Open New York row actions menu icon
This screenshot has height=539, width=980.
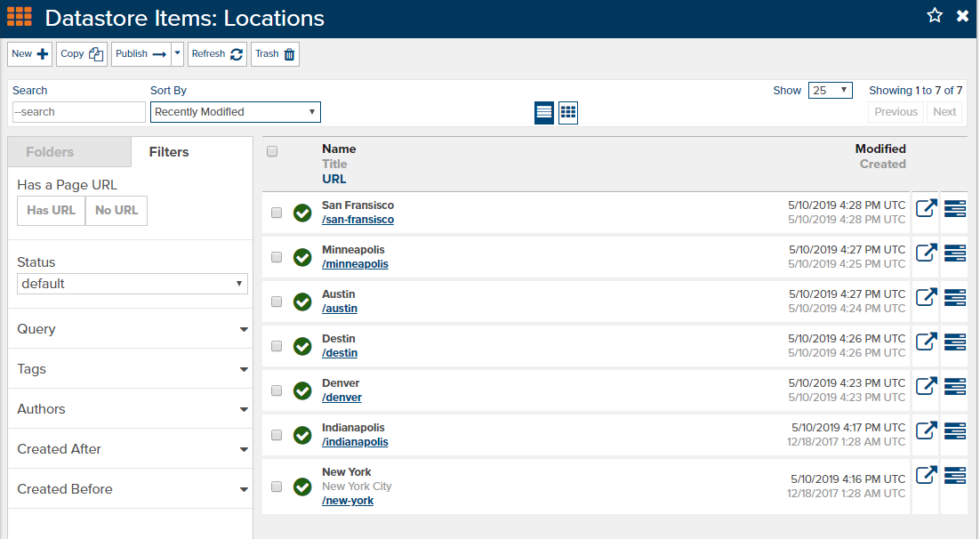955,475
